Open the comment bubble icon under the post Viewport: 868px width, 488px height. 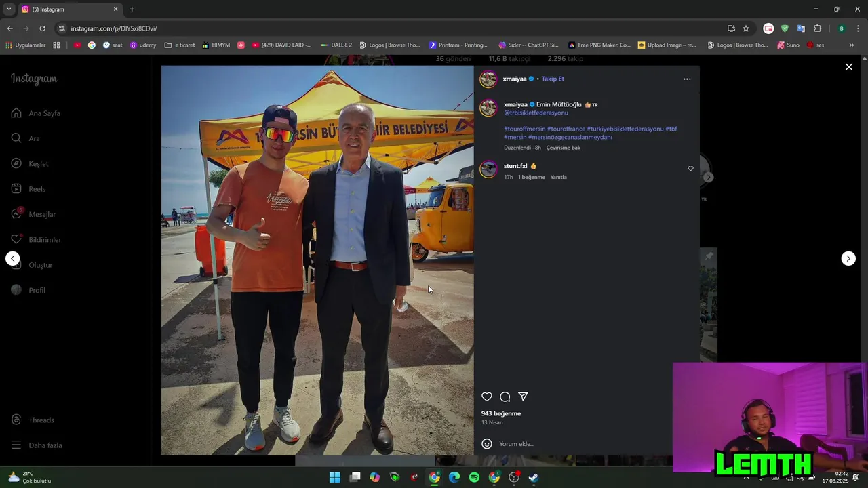(x=505, y=396)
